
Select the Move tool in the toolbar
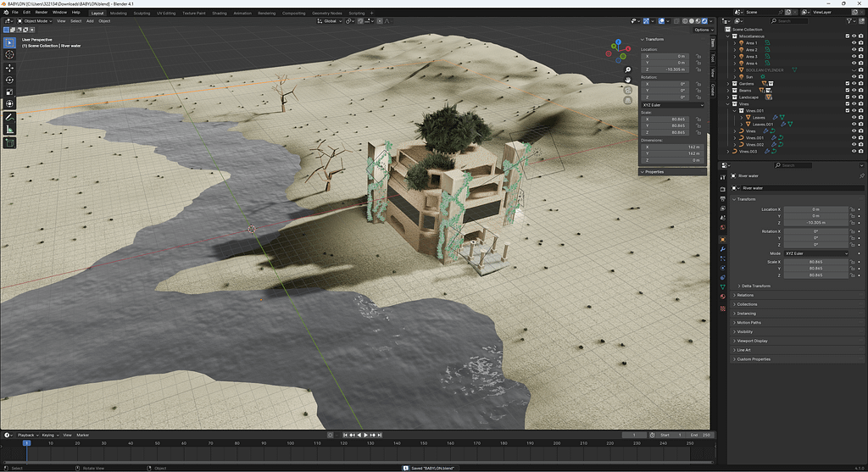coord(10,68)
